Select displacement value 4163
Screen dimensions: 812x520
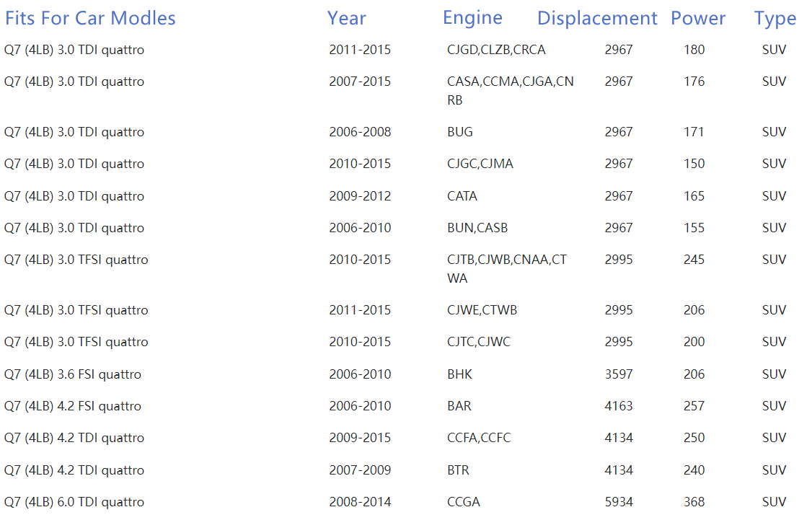tap(619, 406)
